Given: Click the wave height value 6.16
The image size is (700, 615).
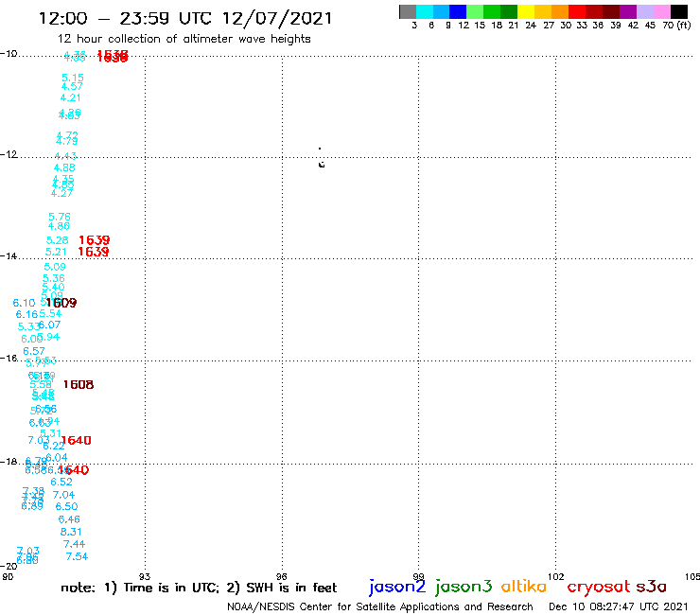Looking at the screenshot, I should point(26,314).
